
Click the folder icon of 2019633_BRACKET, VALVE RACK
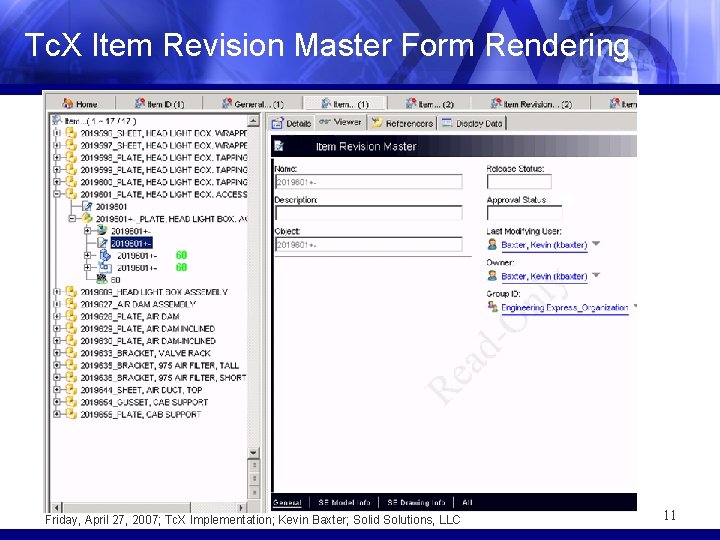pos(71,353)
